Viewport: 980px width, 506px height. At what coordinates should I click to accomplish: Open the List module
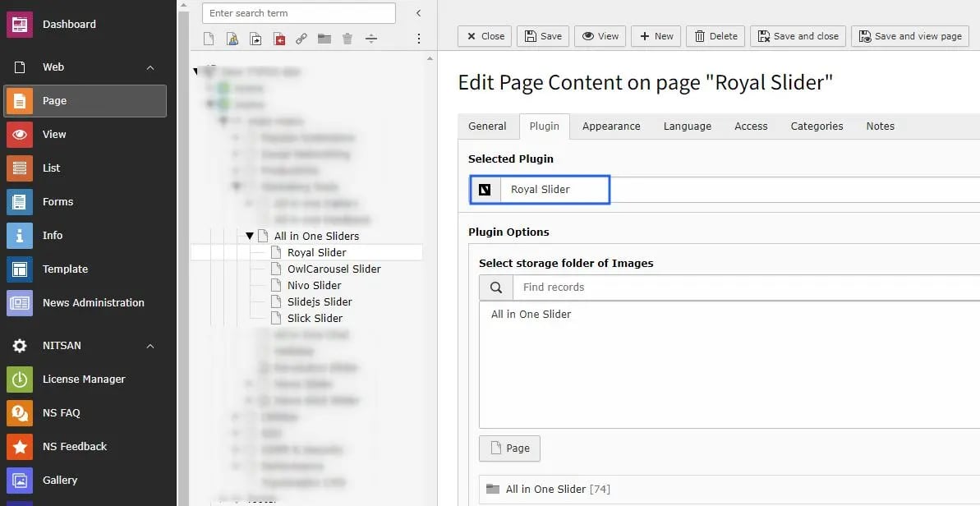[x=85, y=168]
